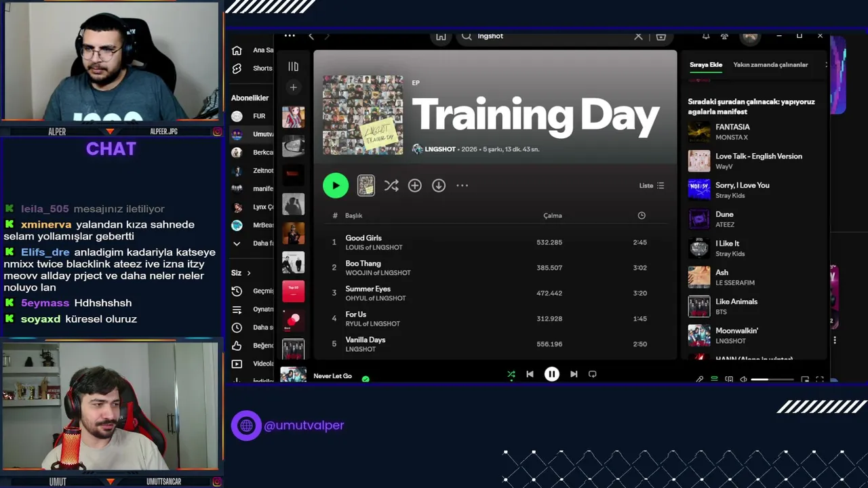Click the green saved checkmark for Never Let Go

point(366,379)
